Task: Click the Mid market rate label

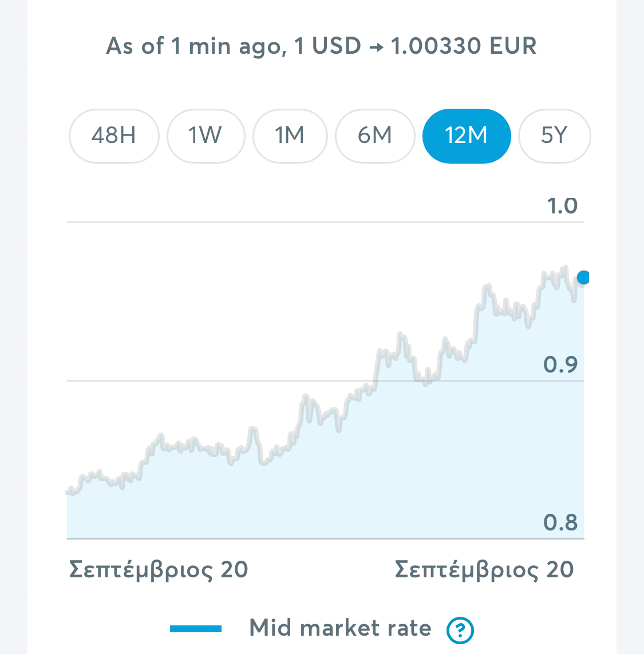Action: 340,628
